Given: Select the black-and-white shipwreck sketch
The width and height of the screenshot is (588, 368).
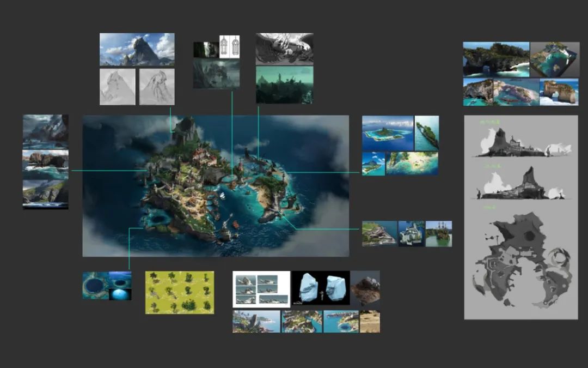Looking at the screenshot, I should click(x=285, y=49).
